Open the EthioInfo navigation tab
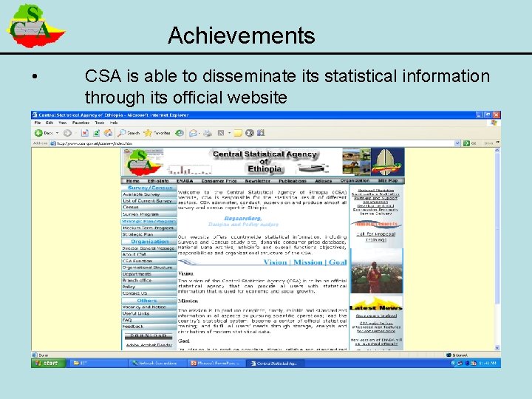The height and width of the screenshot is (399, 532). tap(158, 181)
